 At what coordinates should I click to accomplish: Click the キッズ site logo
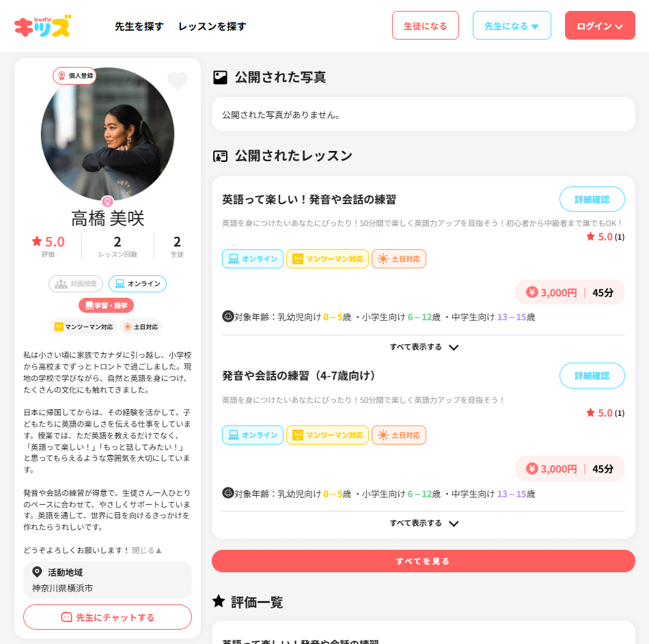coord(42,26)
